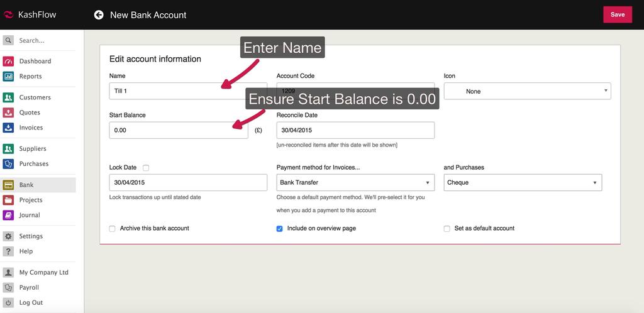644x313 pixels.
Task: Open the Purchases sidebar icon
Action: 8,164
